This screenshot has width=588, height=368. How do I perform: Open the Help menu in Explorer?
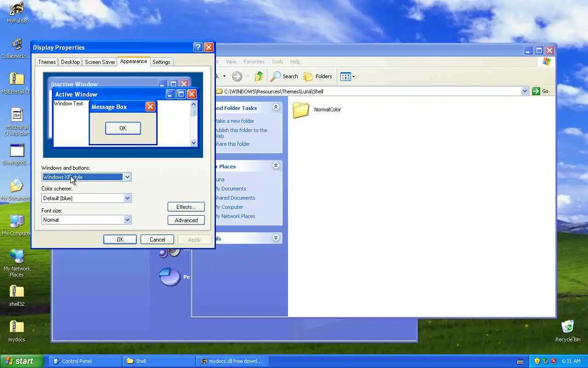pos(295,62)
